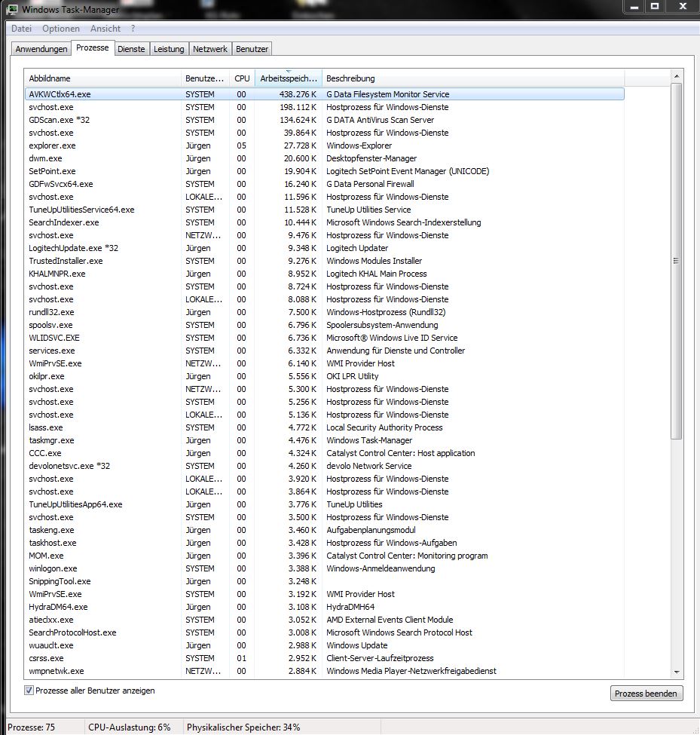Click the Task-Manager title bar icon
The width and height of the screenshot is (700, 735).
(12, 9)
